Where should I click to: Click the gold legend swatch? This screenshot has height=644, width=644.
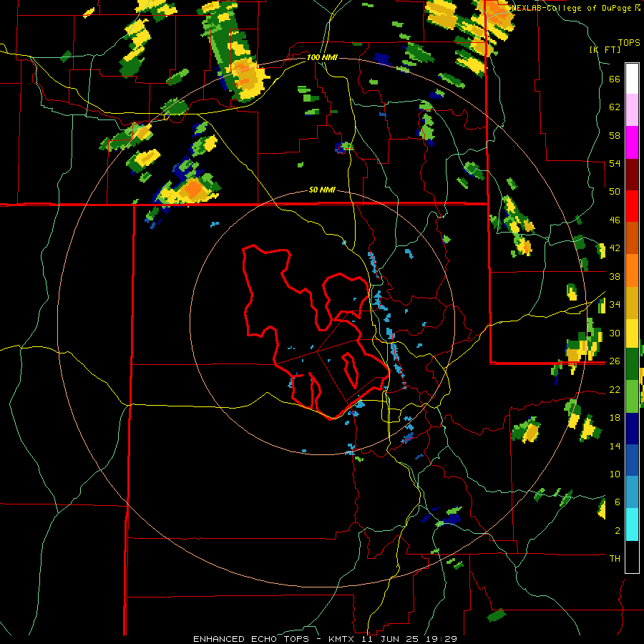click(632, 302)
